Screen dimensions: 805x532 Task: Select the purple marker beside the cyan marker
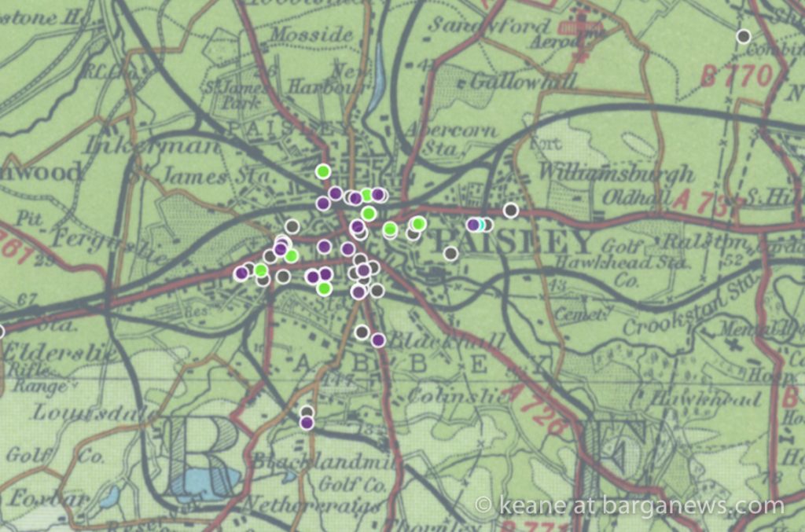[472, 225]
